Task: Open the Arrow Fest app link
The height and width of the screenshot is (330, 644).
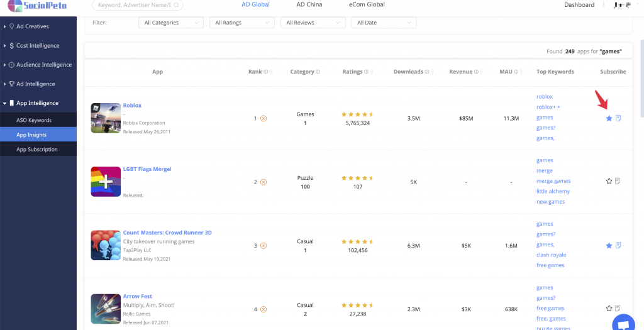Action: pos(138,296)
